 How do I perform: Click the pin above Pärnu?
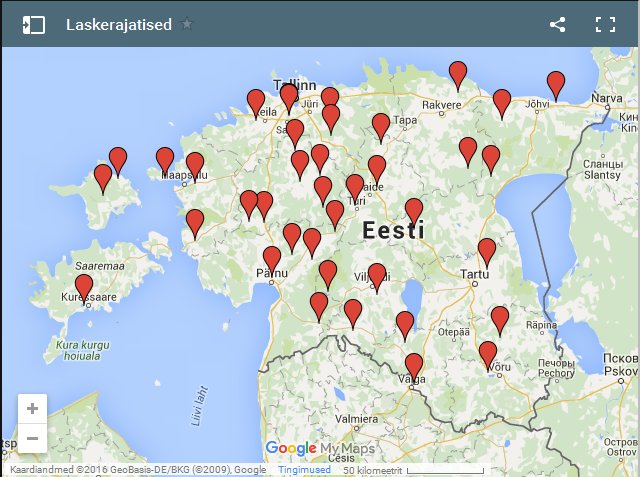coord(272,258)
